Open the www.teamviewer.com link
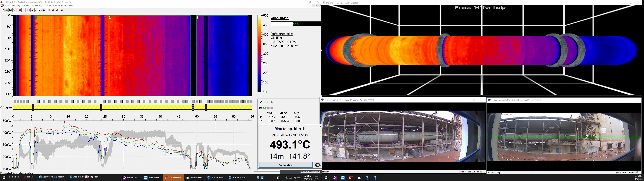The width and height of the screenshot is (644, 181). click(310, 171)
